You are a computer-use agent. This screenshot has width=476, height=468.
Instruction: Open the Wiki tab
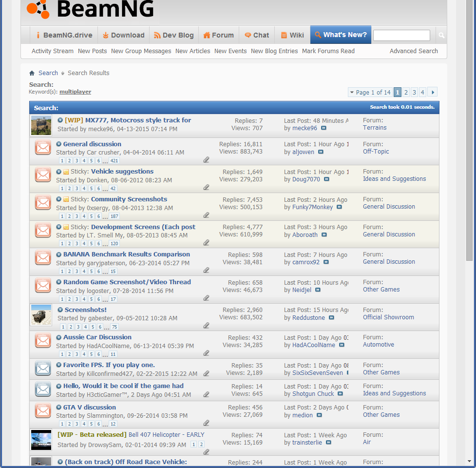292,35
